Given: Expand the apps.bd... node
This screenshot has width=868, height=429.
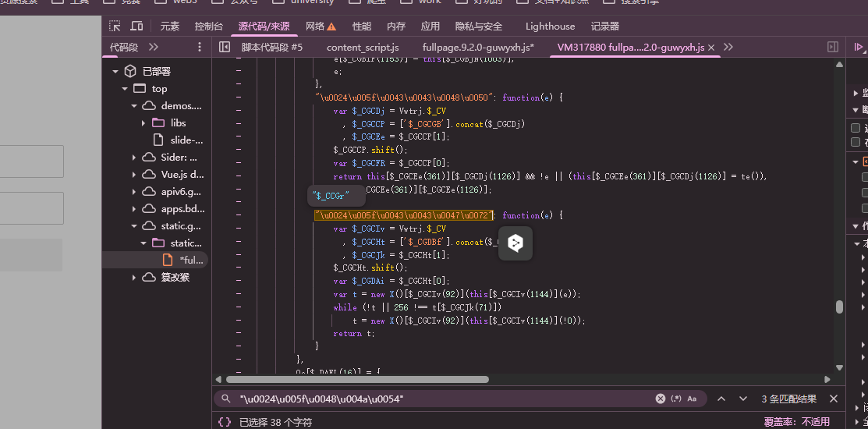Looking at the screenshot, I should click(x=134, y=209).
